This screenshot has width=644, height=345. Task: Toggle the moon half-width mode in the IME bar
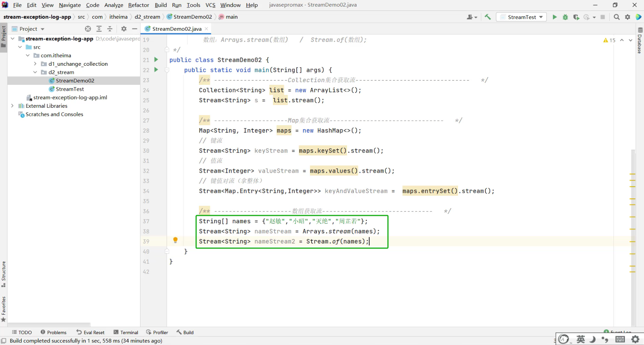click(x=593, y=339)
